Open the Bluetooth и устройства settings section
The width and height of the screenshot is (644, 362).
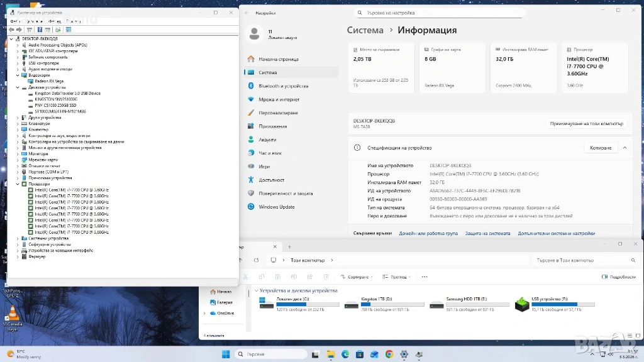[283, 85]
